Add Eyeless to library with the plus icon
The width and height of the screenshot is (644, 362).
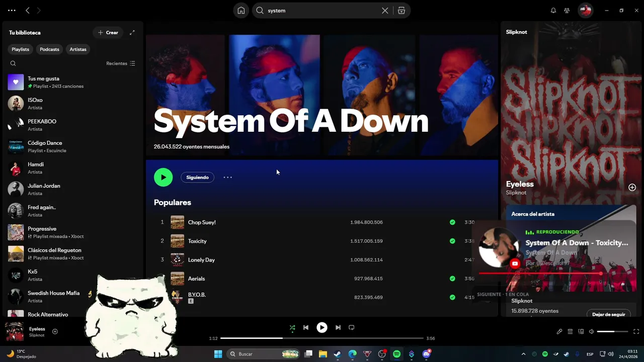point(632,188)
